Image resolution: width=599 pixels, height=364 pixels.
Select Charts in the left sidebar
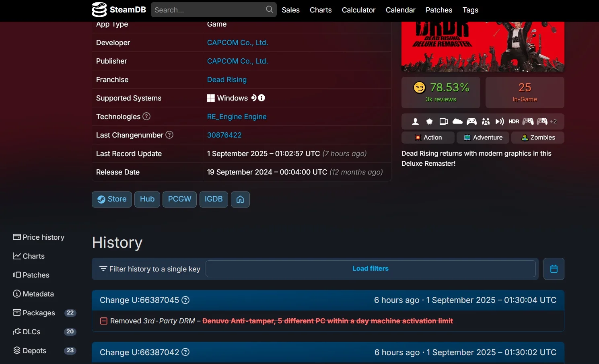29,256
